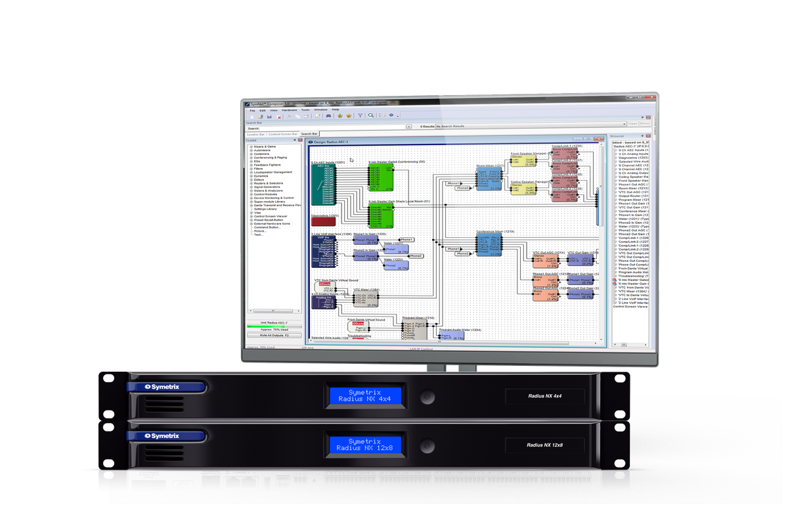Select the Ceiling Speaker Manager yellow module
This screenshot has height=532, width=788.
[x=524, y=188]
